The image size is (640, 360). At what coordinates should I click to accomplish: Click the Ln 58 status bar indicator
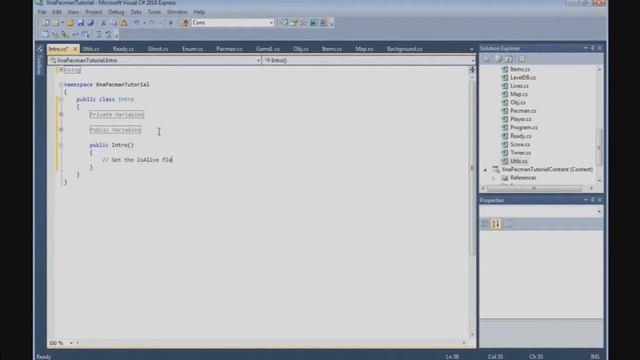452,357
